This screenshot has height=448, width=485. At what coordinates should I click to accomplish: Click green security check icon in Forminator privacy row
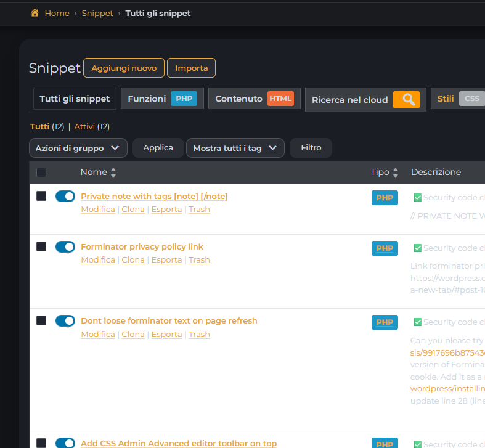tap(417, 248)
